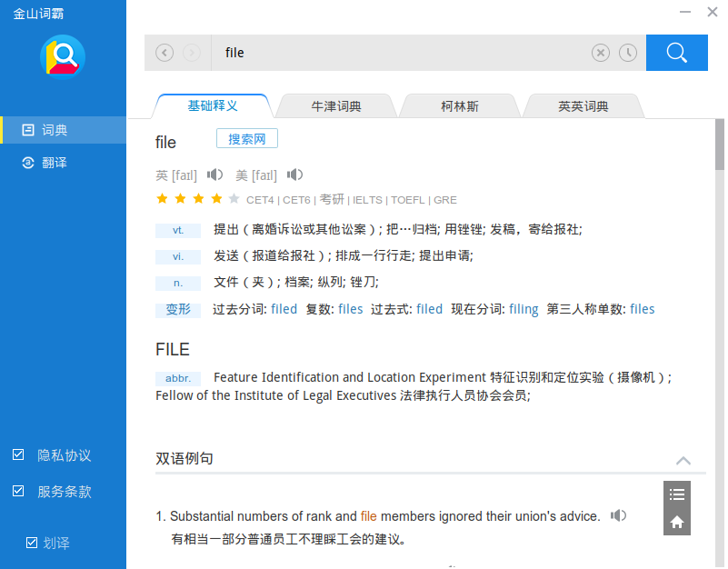Click the abbr. label under FILE
Viewport: 728px width, 569px height.
coord(178,378)
